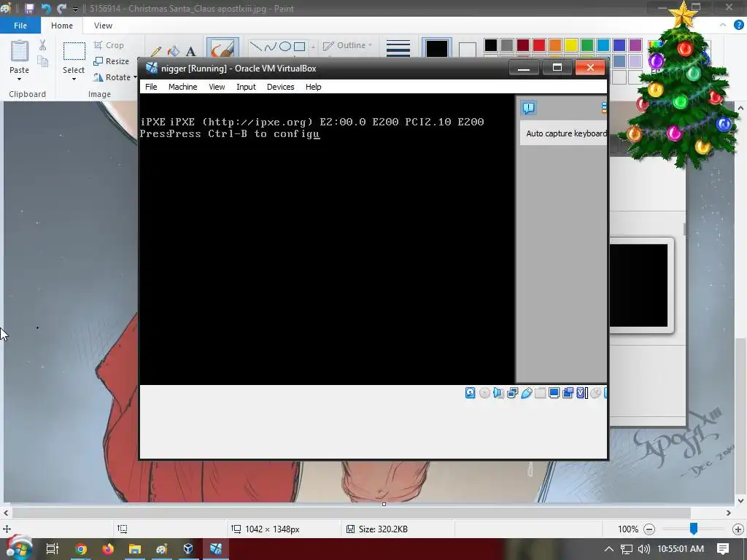Click the Resize button in Paint
747x560 pixels.
click(x=112, y=61)
